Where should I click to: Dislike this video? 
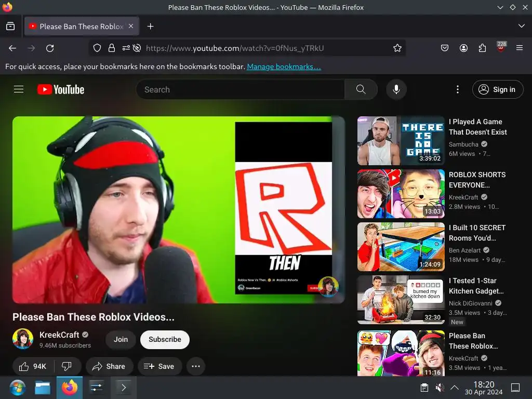pyautogui.click(x=67, y=366)
